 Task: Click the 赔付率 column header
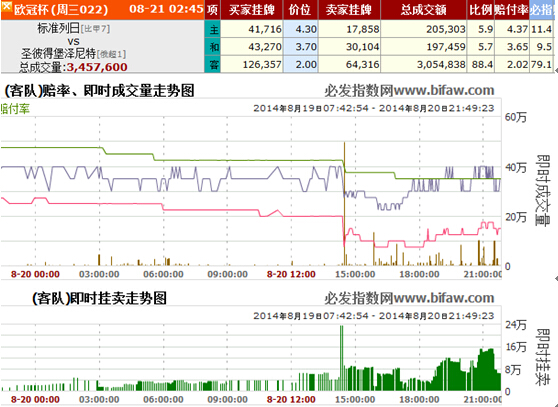pyautogui.click(x=511, y=10)
